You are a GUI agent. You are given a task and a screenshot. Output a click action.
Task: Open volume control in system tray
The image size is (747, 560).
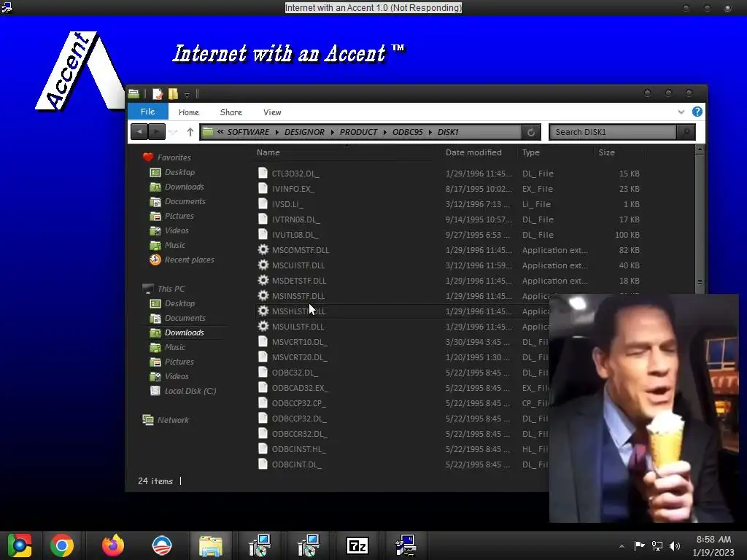point(675,546)
